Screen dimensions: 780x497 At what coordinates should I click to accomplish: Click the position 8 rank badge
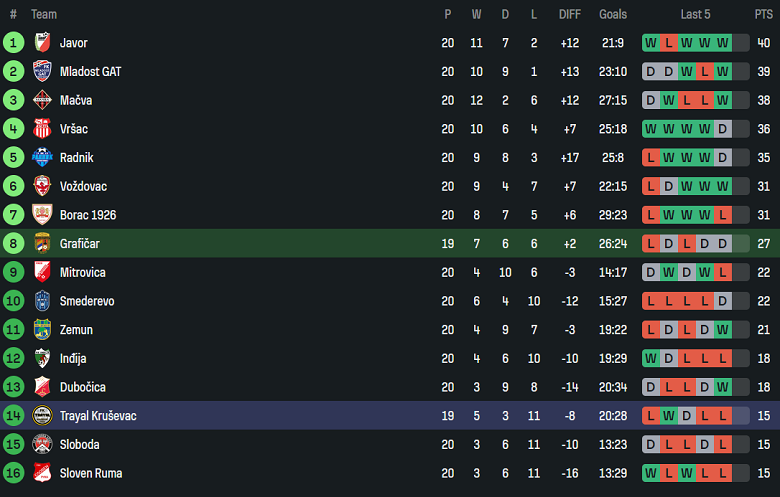click(x=13, y=243)
